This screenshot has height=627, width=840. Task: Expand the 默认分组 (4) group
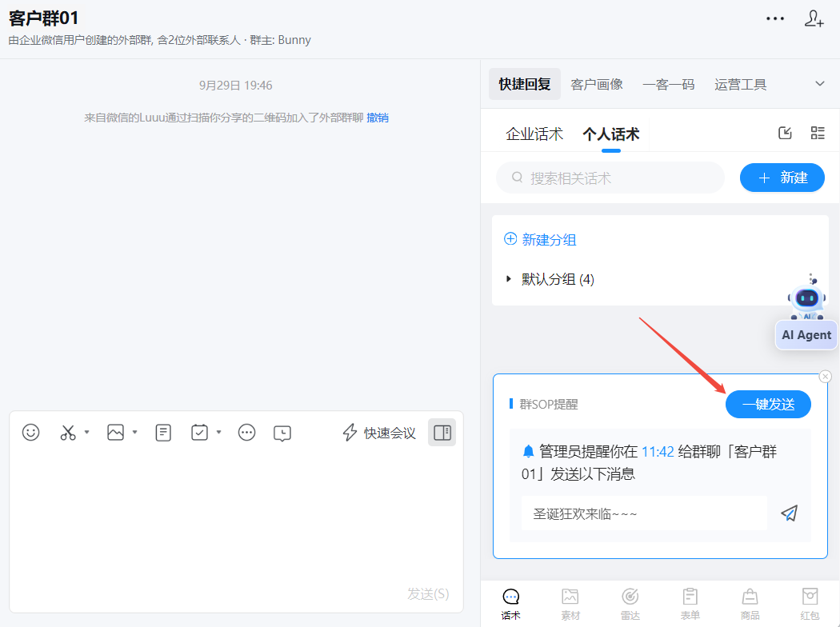(x=509, y=279)
